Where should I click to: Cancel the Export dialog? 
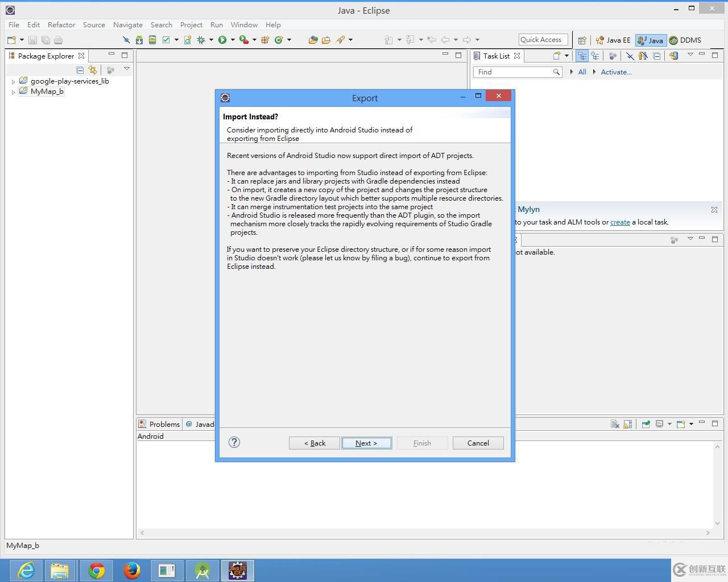click(478, 443)
